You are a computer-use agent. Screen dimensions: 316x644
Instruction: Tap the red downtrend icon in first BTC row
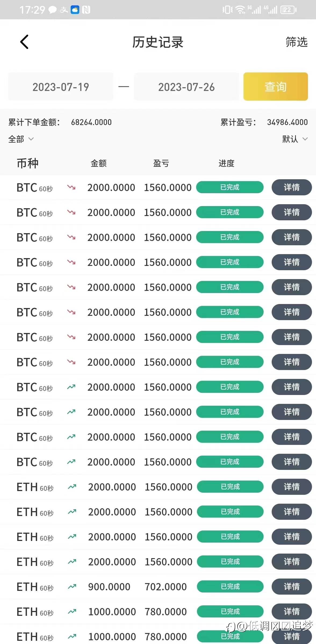(x=71, y=187)
